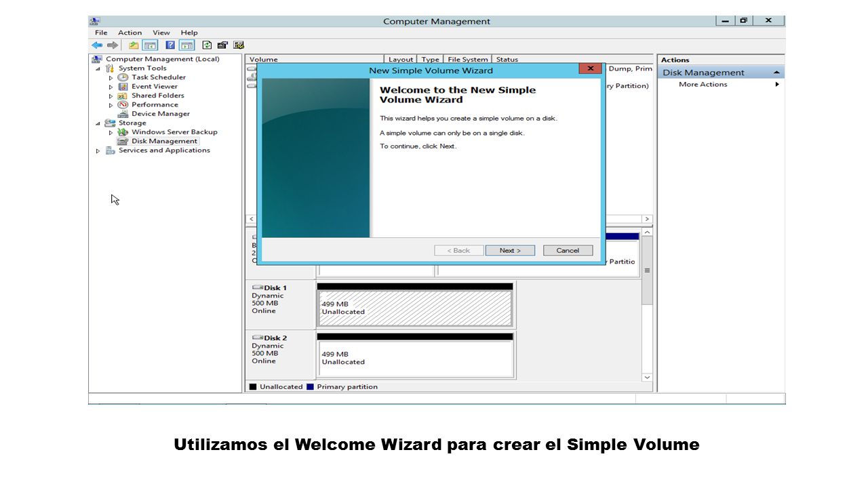This screenshot has width=868, height=488.
Task: Click the Up One Level folder icon
Action: (134, 45)
